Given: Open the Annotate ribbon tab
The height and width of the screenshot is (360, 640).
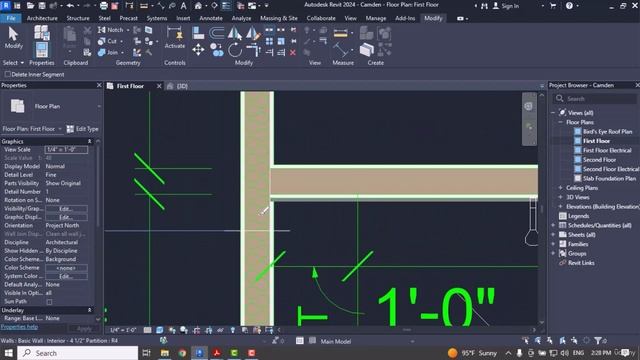Looking at the screenshot, I should [211, 18].
